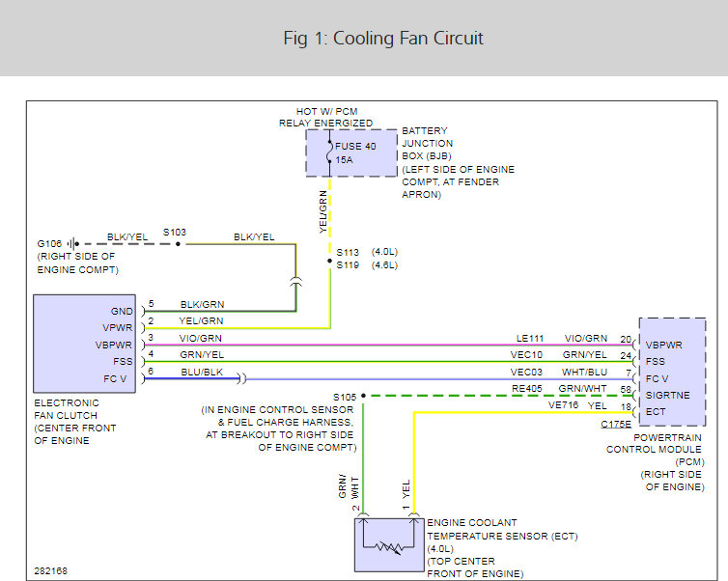The image size is (728, 581).
Task: Click the BATTERY JUNCTION BOX (BJB) description
Action: pyautogui.click(x=458, y=162)
